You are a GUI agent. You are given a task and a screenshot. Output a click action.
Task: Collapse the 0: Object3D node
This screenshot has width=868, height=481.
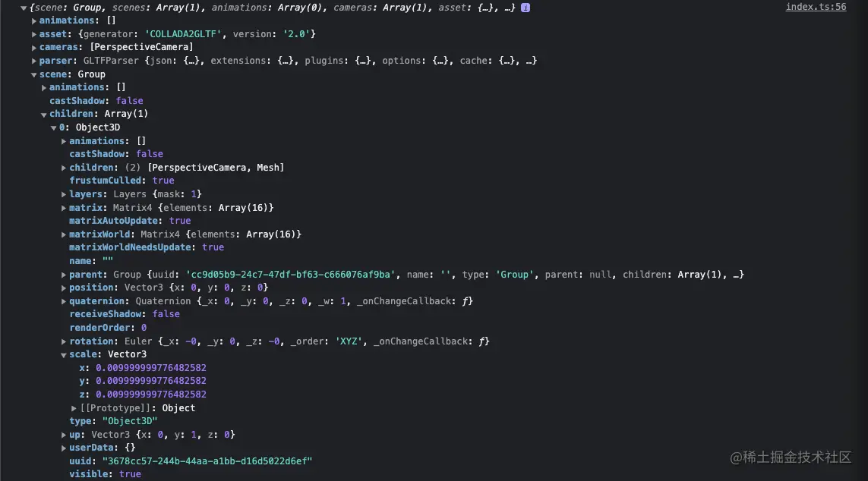(x=54, y=127)
